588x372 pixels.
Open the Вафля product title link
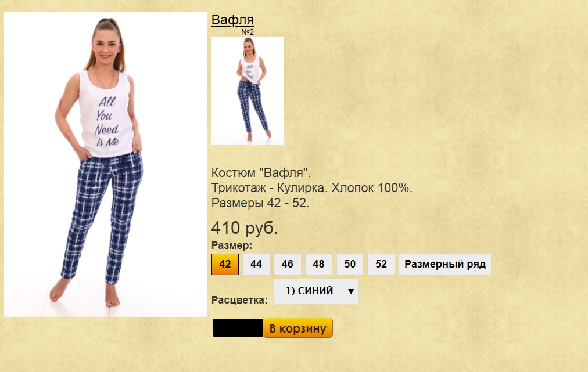tap(232, 20)
